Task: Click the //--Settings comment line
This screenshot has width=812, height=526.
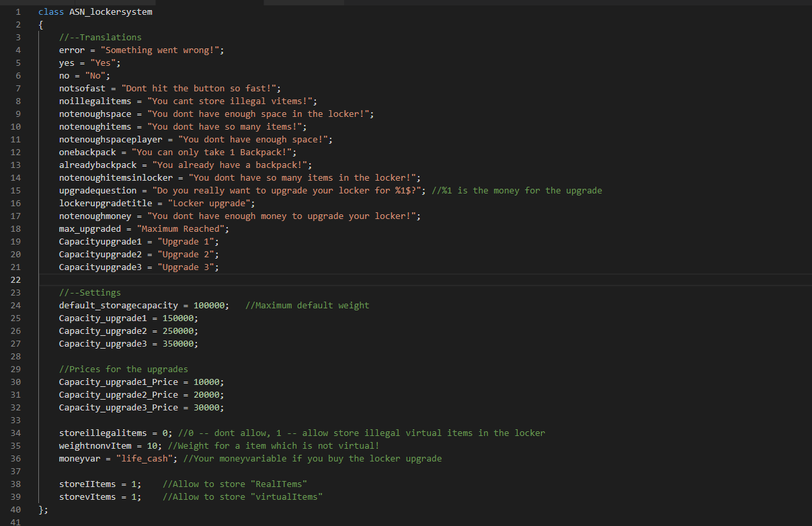Action: [90, 293]
